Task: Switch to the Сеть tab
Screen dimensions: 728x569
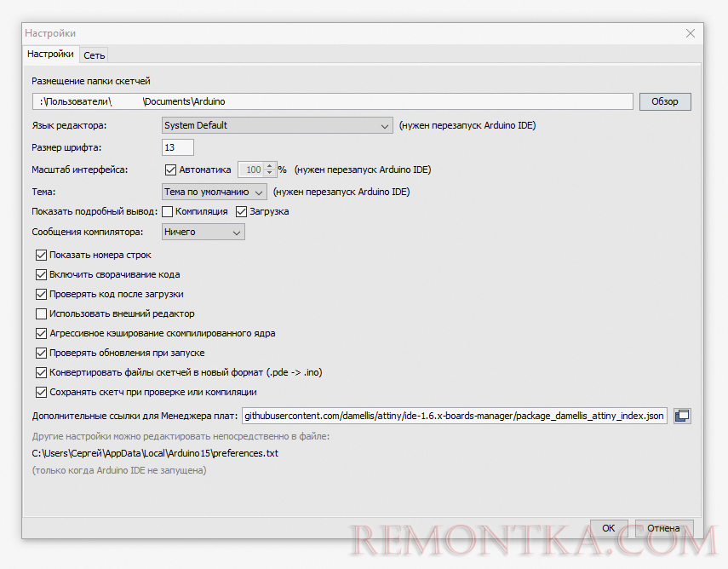Action: click(x=95, y=55)
